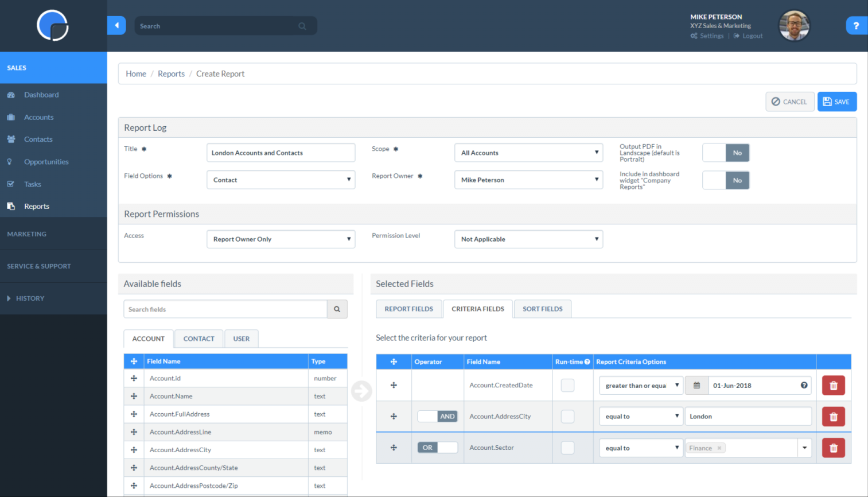Click move handle for Account.AddressCounty/State row
868x497 pixels.
click(134, 468)
